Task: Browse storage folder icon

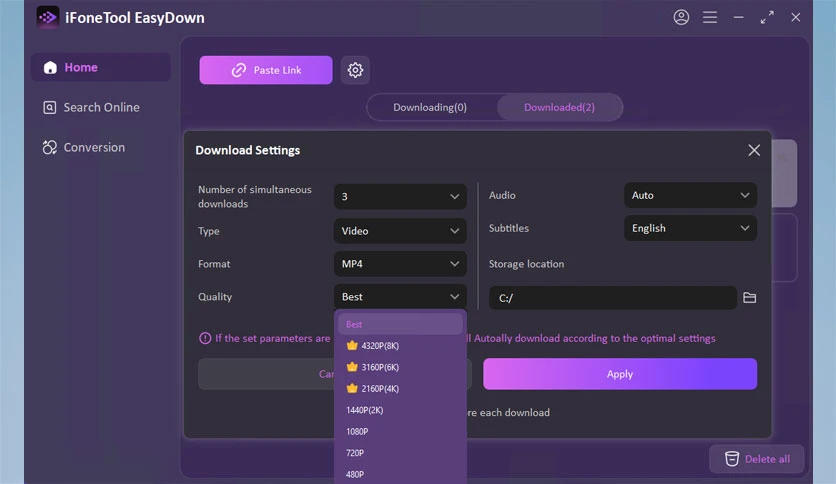Action: pos(749,297)
